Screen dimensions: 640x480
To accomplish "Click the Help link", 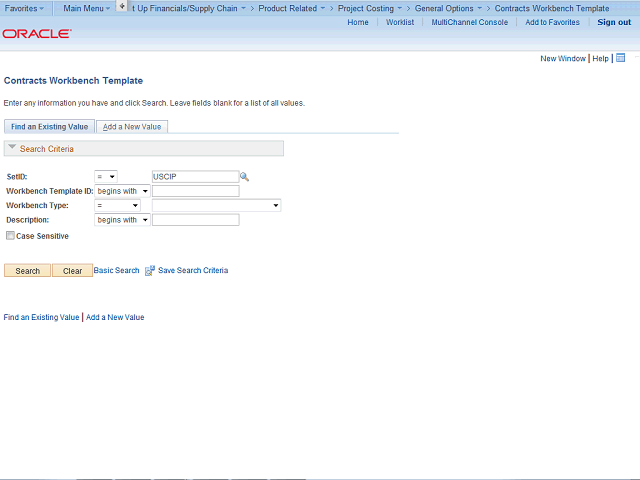I will coord(600,58).
